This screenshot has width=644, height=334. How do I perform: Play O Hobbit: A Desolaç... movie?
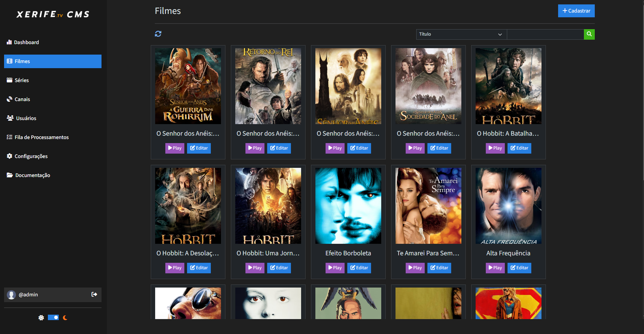click(x=175, y=268)
